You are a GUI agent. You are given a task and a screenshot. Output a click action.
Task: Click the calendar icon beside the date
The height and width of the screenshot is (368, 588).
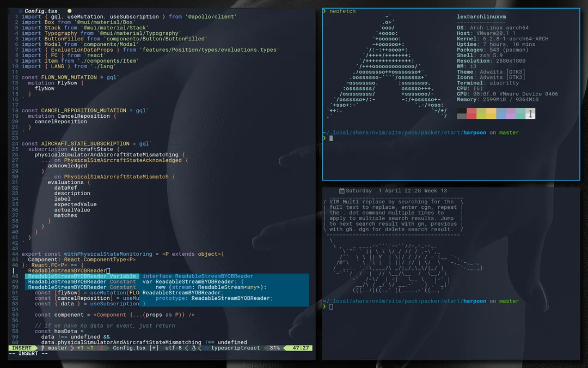click(341, 191)
